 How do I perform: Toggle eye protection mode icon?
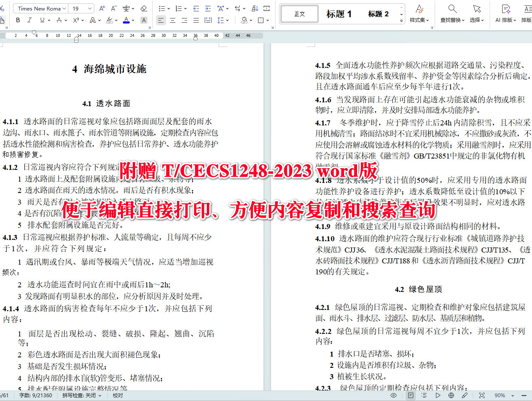point(394,395)
